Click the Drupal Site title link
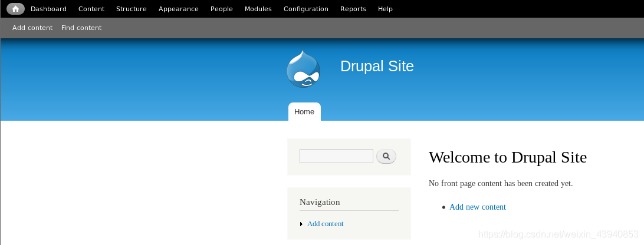The height and width of the screenshot is (245, 644). tap(377, 66)
